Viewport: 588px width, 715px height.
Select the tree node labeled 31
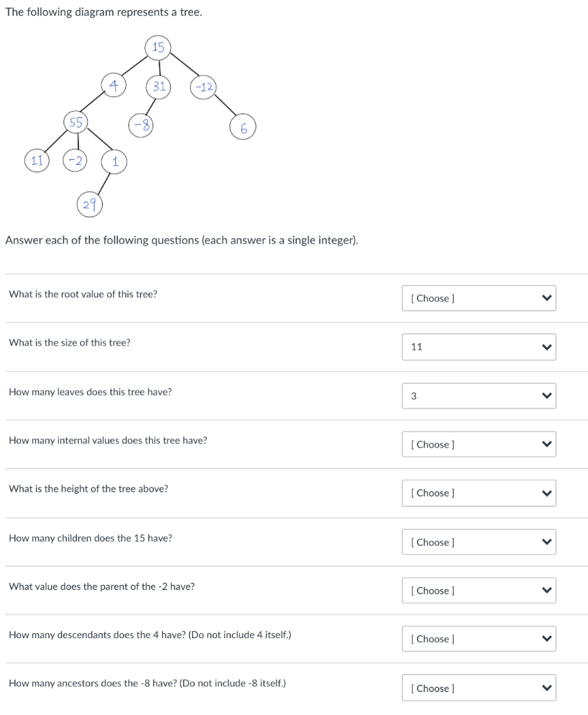tap(159, 87)
